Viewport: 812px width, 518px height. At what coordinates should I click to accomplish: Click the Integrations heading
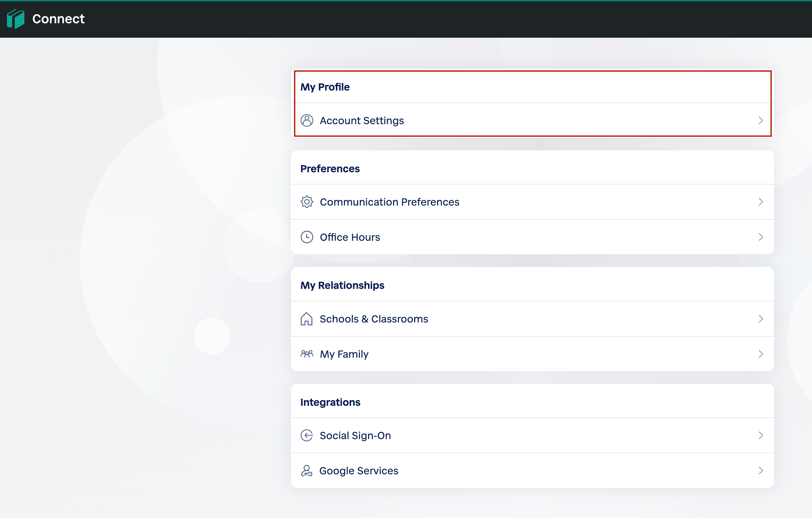pos(330,402)
